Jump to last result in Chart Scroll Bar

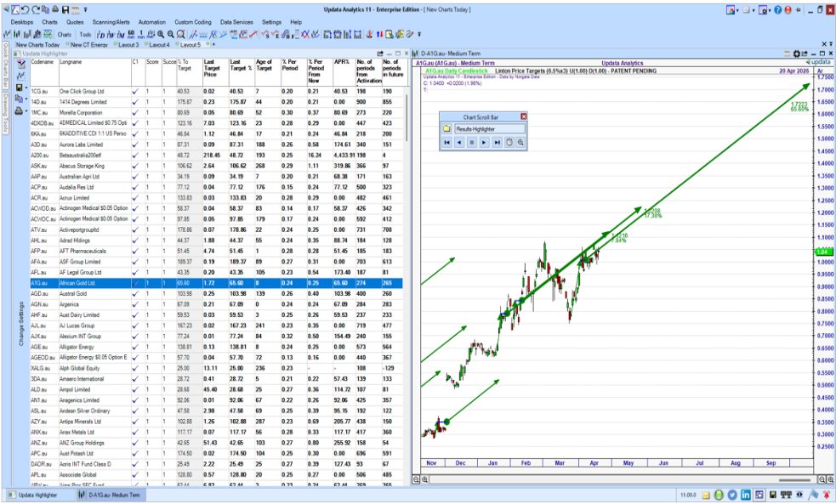(x=497, y=143)
